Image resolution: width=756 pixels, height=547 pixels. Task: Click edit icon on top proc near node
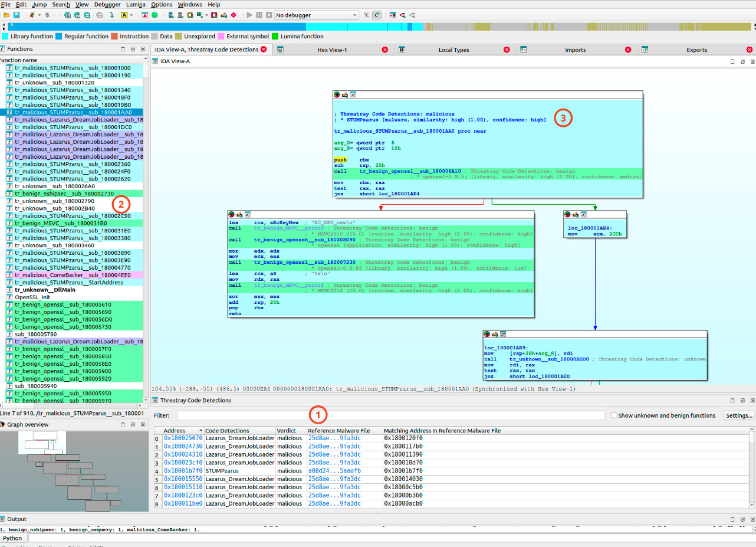click(345, 94)
